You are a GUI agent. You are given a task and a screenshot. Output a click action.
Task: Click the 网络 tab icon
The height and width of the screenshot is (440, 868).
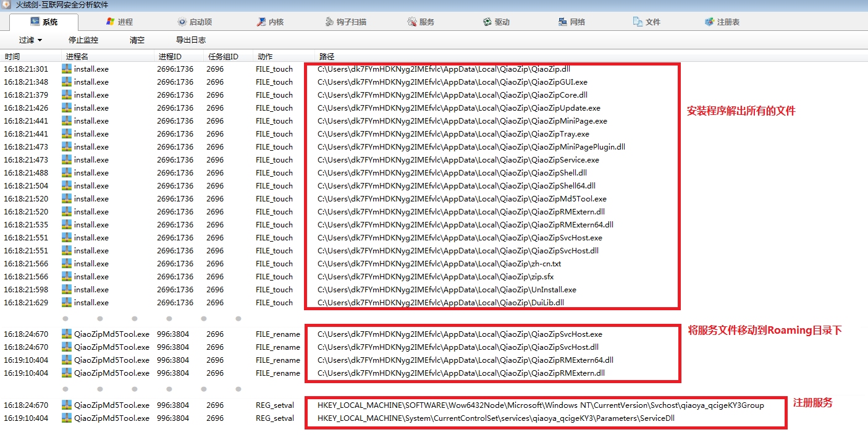(x=562, y=22)
